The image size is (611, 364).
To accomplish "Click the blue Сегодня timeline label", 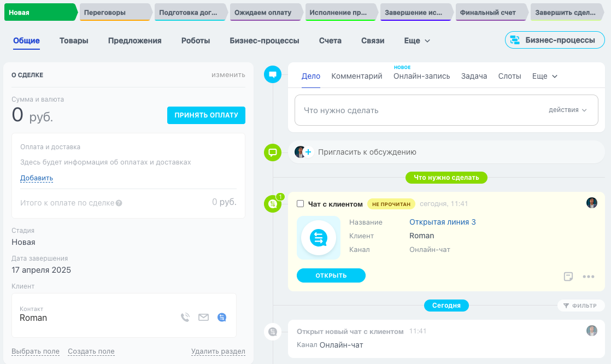I will coord(446,306).
